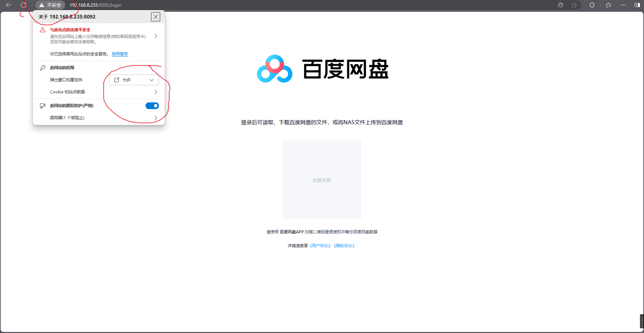Open the Extensions puzzle icon
This screenshot has height=333, width=644.
[592, 5]
